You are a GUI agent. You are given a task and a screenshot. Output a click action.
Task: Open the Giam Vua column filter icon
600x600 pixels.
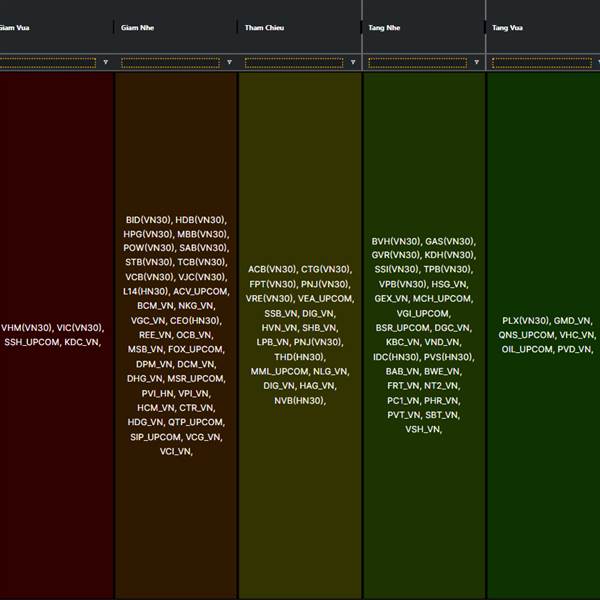[106, 62]
